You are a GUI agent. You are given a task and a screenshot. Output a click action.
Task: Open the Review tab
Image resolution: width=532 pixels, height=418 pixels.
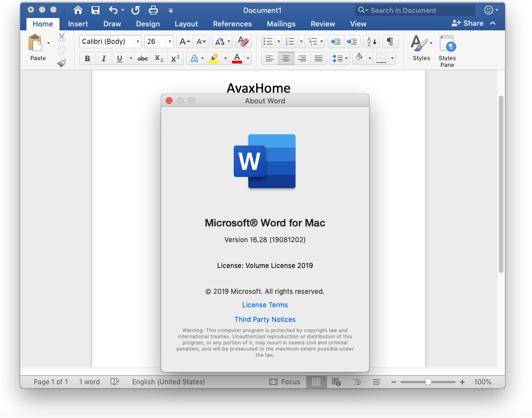pos(322,24)
